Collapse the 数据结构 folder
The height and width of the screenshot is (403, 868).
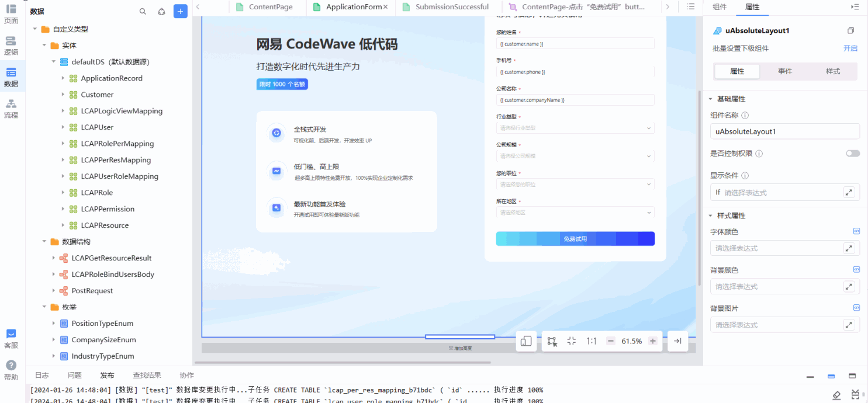click(x=44, y=242)
